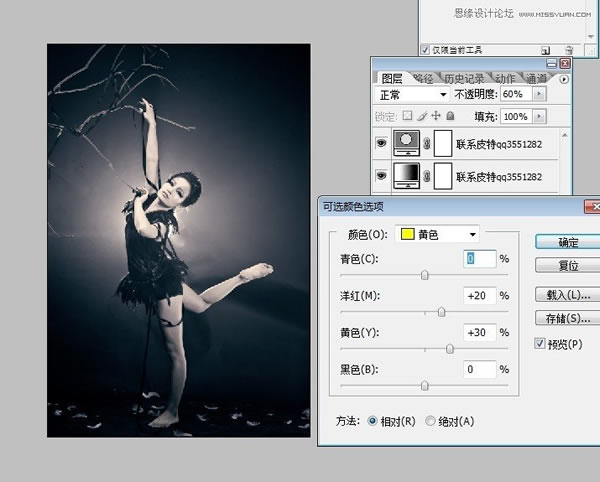Click the 青色(C) percentage field
The height and width of the screenshot is (482, 600).
[x=479, y=259]
